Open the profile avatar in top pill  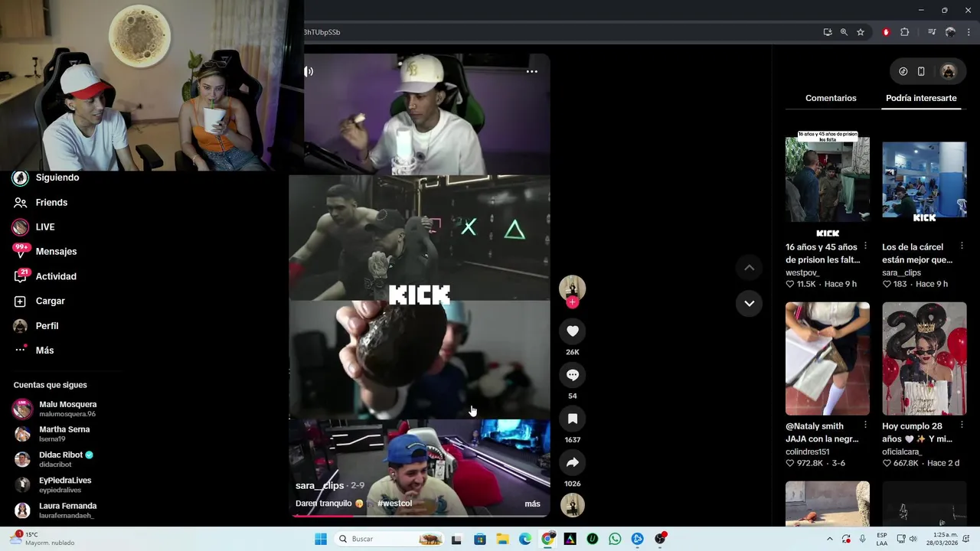(949, 71)
